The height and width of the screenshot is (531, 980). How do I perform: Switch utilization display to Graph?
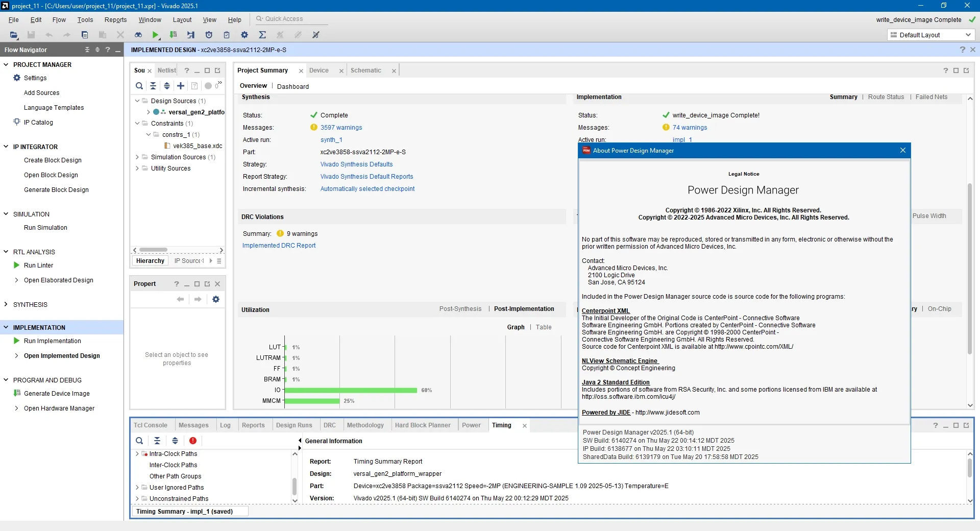click(516, 327)
